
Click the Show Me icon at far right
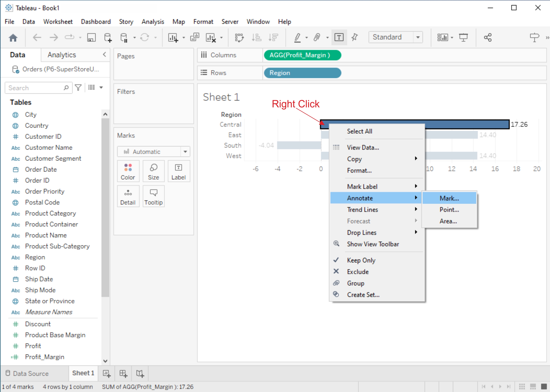click(x=534, y=37)
